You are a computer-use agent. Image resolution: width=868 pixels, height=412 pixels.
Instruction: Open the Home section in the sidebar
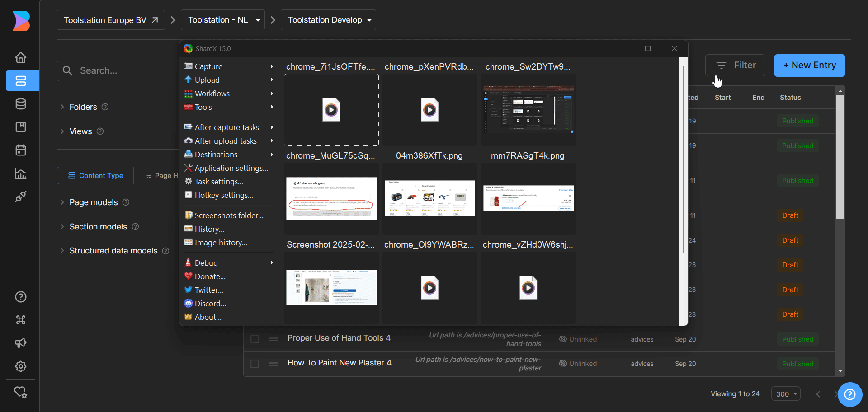click(21, 57)
